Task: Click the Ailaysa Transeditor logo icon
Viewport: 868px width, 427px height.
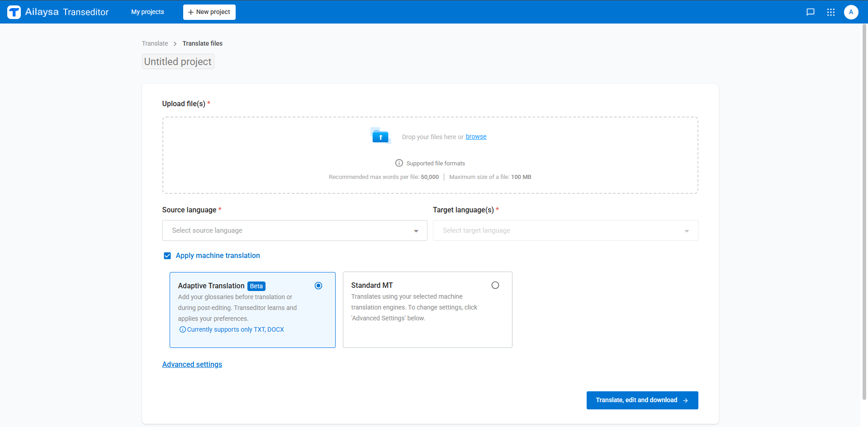Action: click(x=14, y=12)
